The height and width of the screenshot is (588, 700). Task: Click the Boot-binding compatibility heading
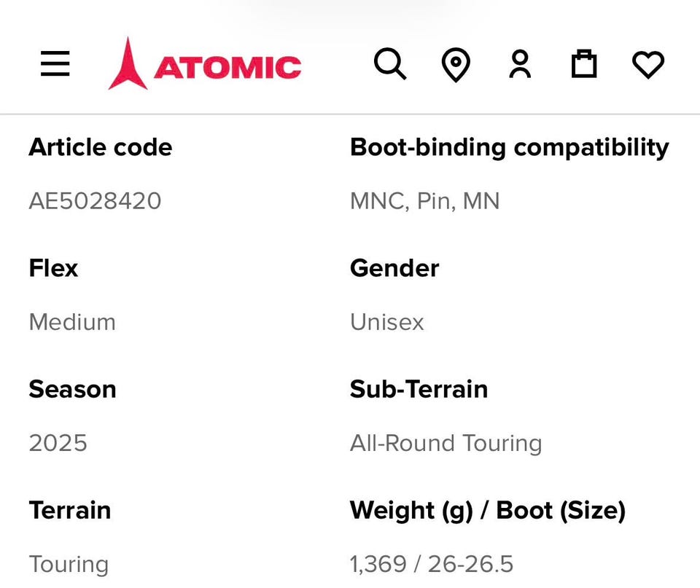[509, 147]
